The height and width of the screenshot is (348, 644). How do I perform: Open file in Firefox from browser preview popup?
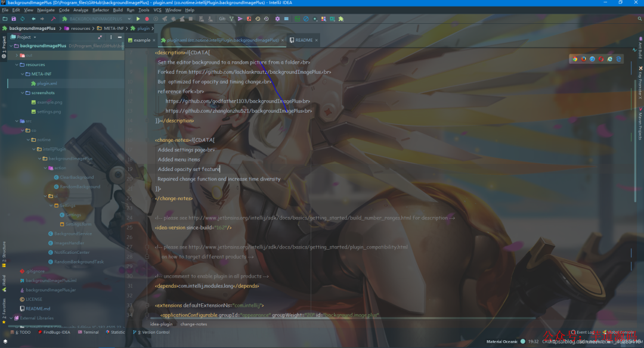click(x=583, y=58)
